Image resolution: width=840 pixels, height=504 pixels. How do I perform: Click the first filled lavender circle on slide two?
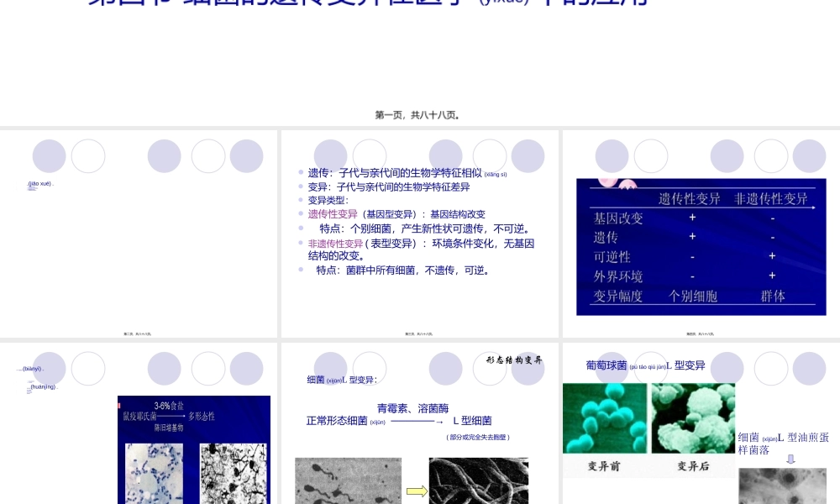pyautogui.click(x=49, y=155)
